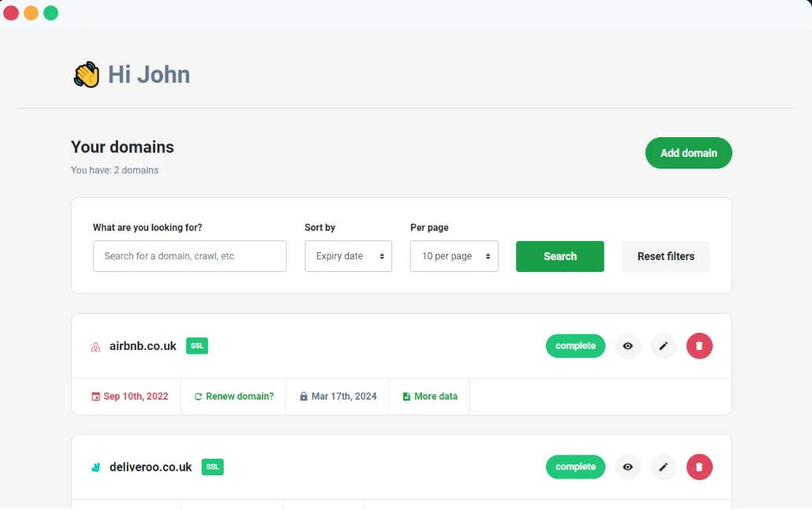Edit deliveroo.co.uk using the pencil icon

[663, 467]
